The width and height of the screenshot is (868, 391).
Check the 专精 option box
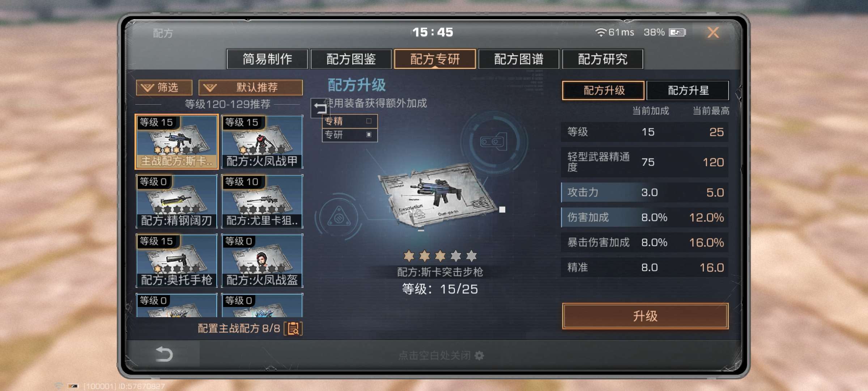369,121
